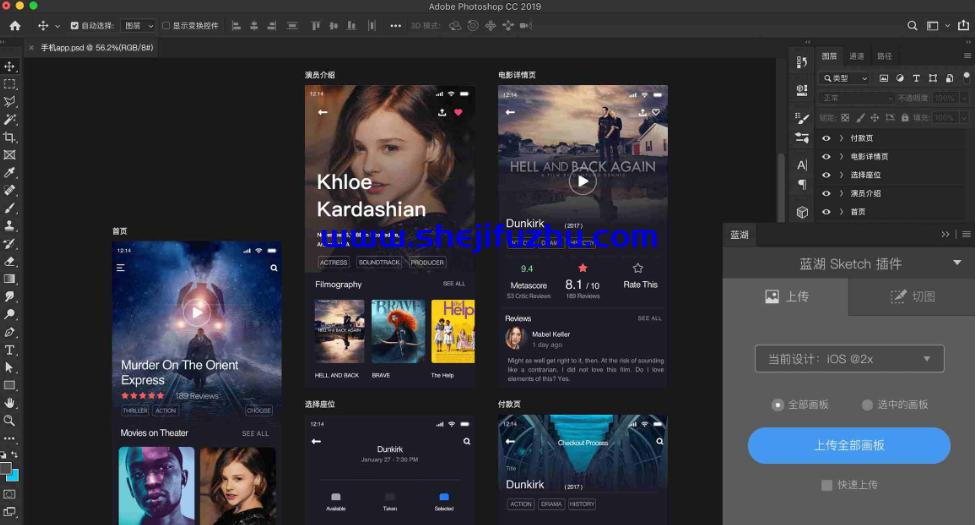The width and height of the screenshot is (976, 525).
Task: Select the Crop tool
Action: tap(9, 137)
